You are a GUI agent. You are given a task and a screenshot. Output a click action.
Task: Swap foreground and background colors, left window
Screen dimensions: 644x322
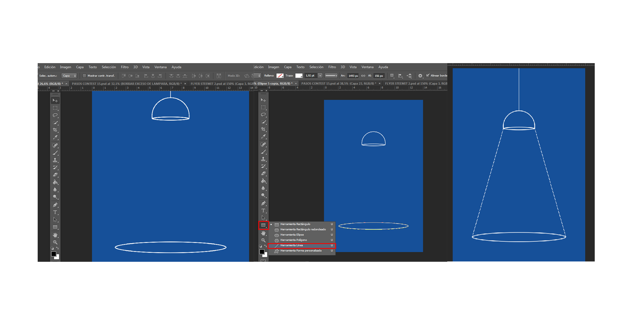(58, 248)
